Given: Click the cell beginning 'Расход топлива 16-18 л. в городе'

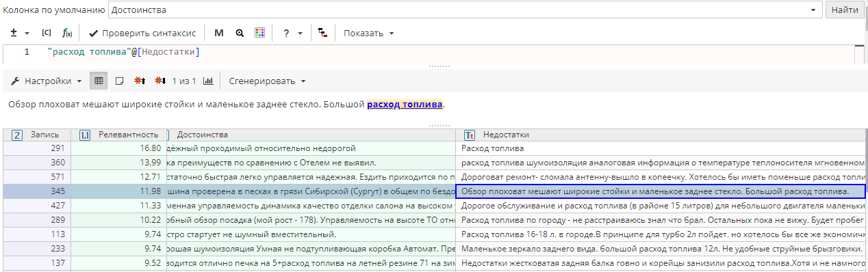Looking at the screenshot, I should [x=661, y=234].
